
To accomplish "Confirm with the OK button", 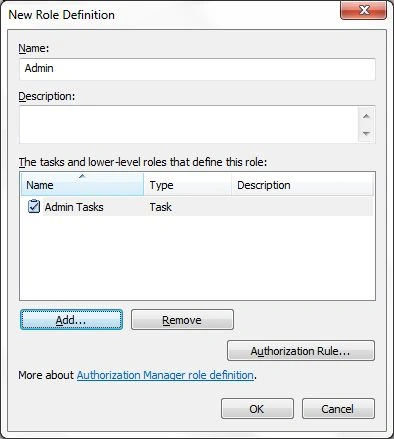I will click(257, 409).
